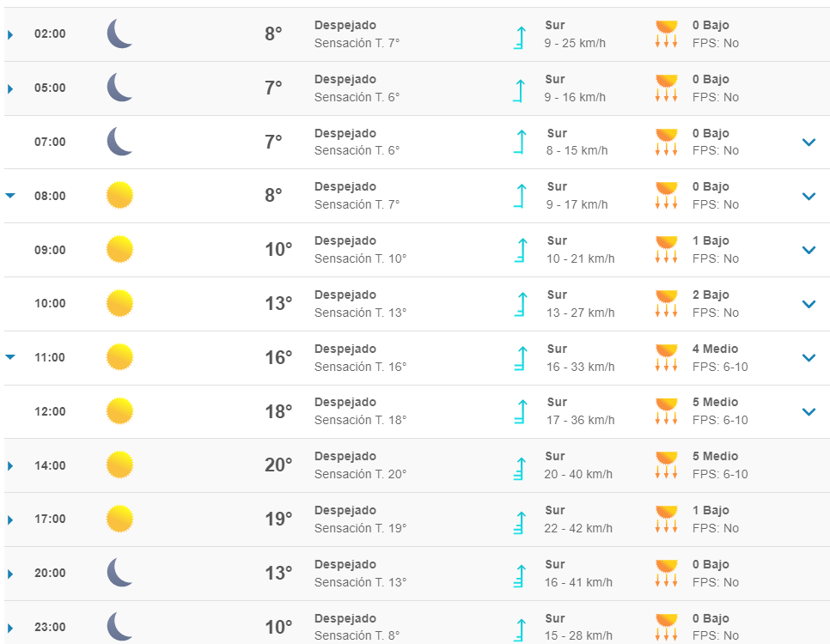Click the wind direction icon at 05:00
This screenshot has width=830, height=644.
519,88
